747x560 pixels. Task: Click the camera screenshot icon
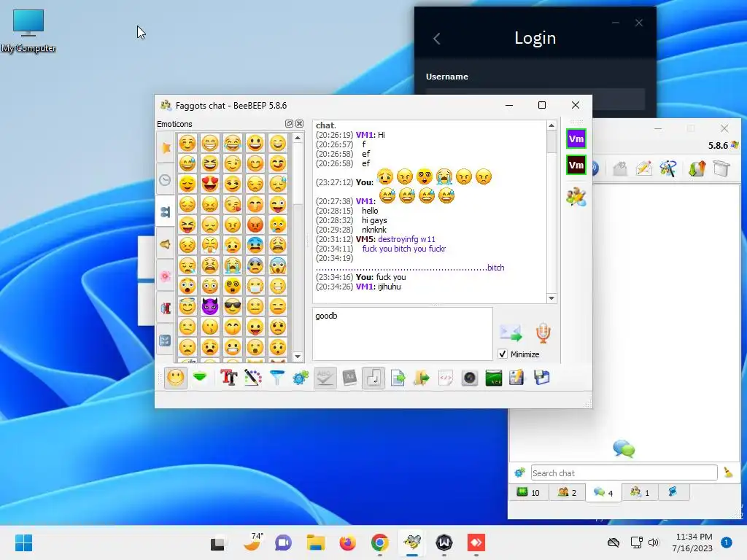(469, 378)
